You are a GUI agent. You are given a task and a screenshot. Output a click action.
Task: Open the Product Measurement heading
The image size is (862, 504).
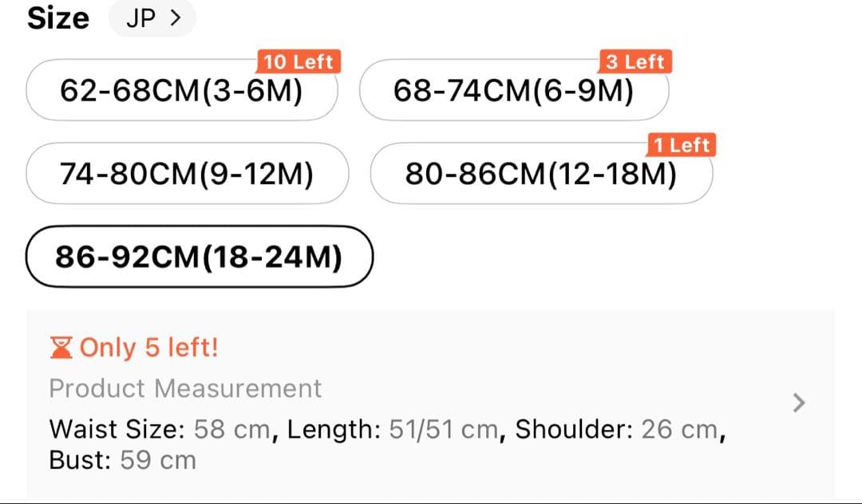pyautogui.click(x=185, y=388)
